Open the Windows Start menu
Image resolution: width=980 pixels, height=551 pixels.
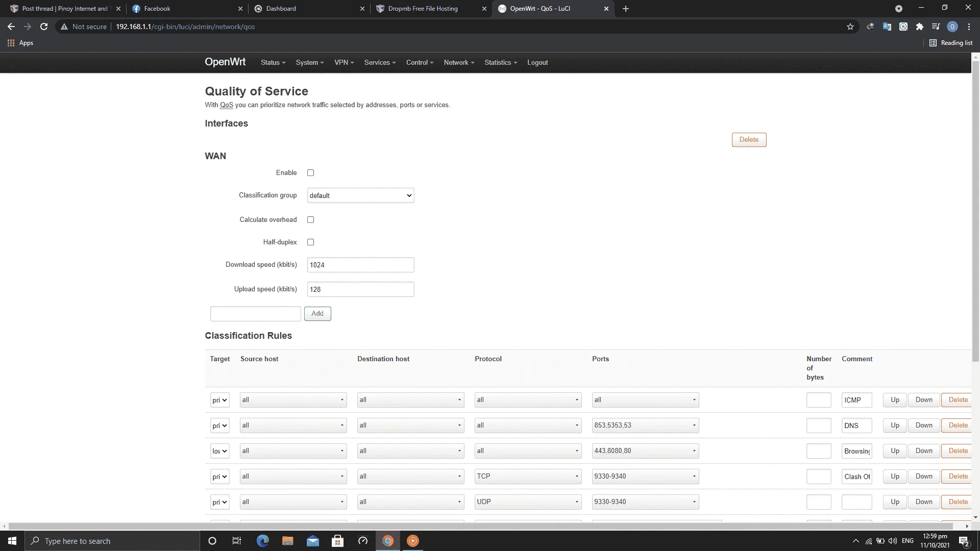(x=12, y=541)
